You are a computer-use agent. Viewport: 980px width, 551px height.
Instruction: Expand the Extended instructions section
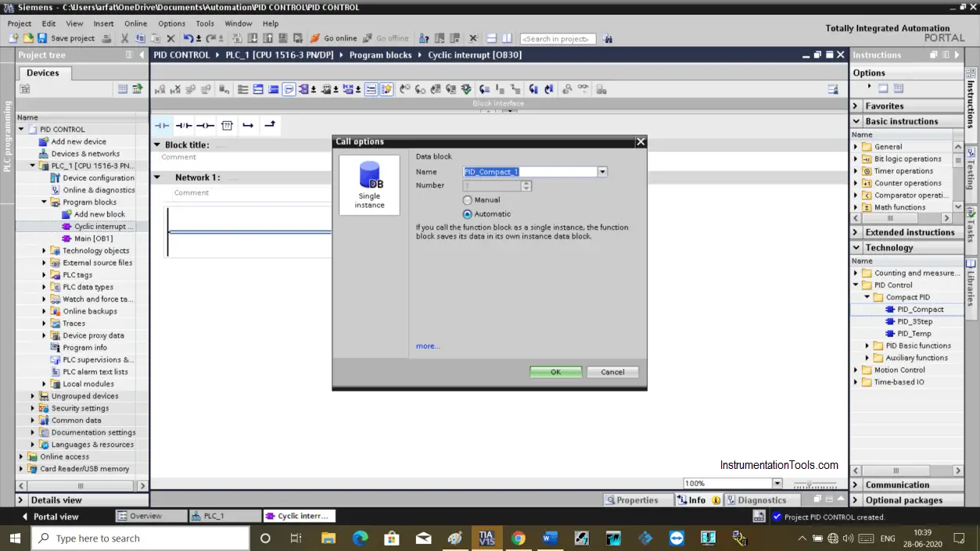pyautogui.click(x=856, y=232)
